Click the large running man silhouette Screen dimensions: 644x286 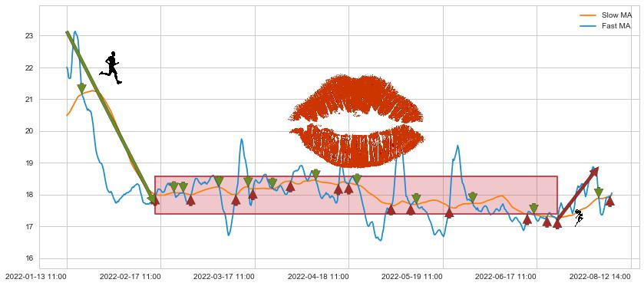tap(111, 67)
